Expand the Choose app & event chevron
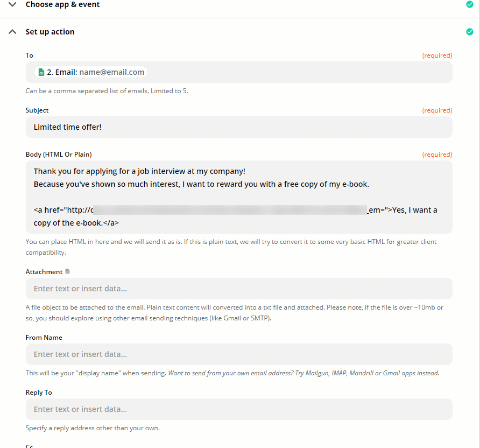 tap(13, 4)
